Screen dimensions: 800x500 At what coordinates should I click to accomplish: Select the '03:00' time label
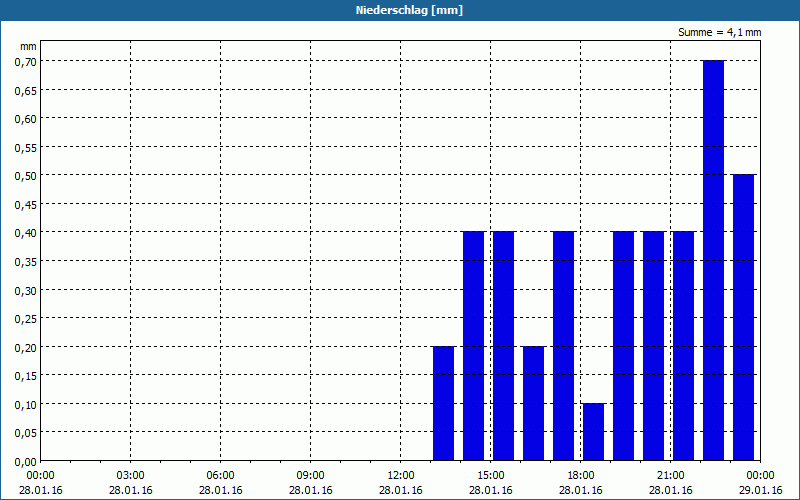[x=131, y=475]
